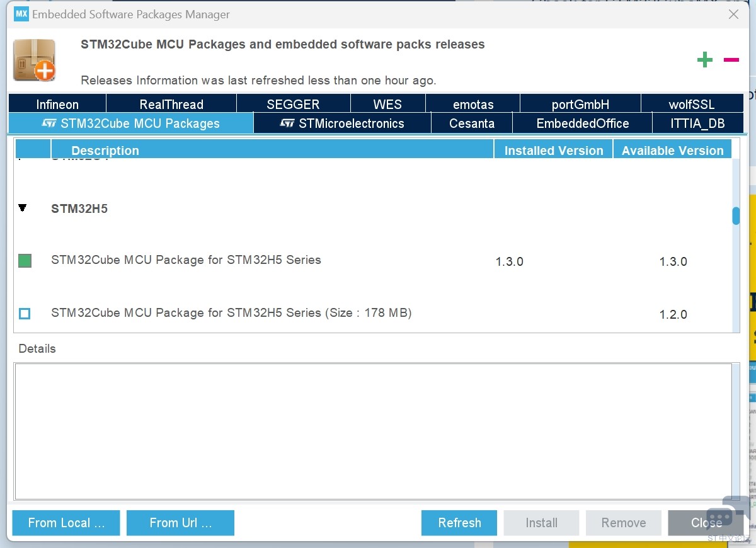Image resolution: width=756 pixels, height=548 pixels.
Task: Refresh the package releases list
Action: tap(459, 523)
